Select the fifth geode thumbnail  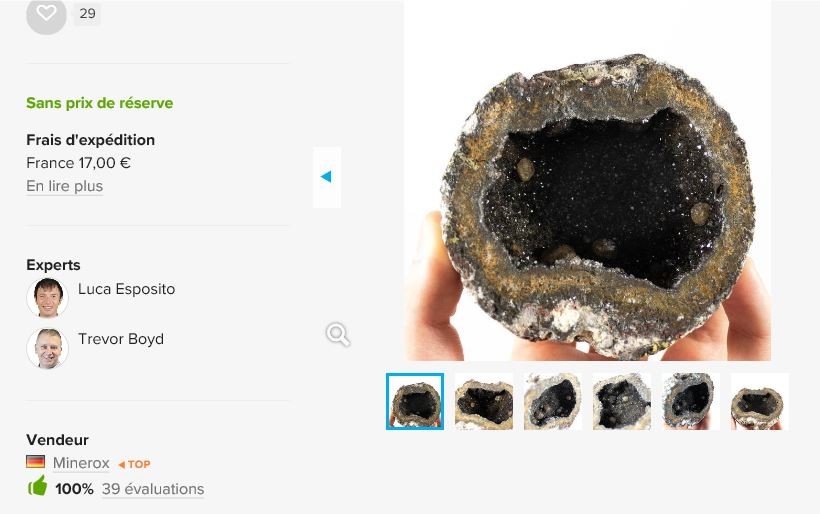(x=690, y=402)
